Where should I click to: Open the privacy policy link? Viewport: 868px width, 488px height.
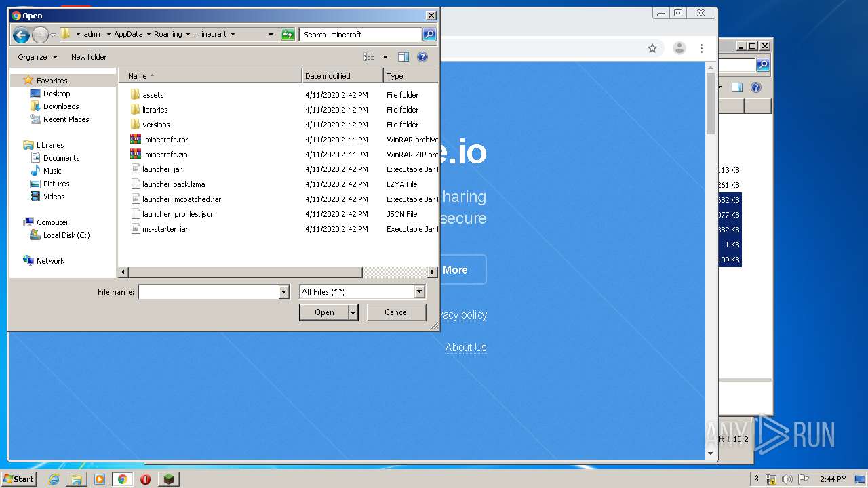click(x=463, y=314)
